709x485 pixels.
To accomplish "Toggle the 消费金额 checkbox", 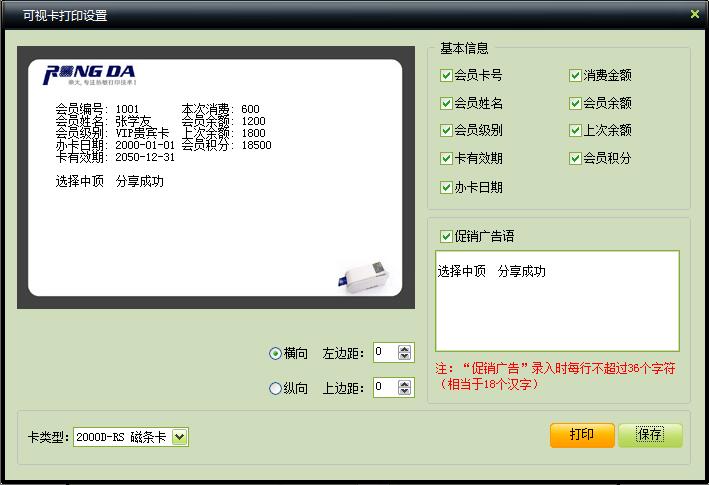I will tap(576, 75).
